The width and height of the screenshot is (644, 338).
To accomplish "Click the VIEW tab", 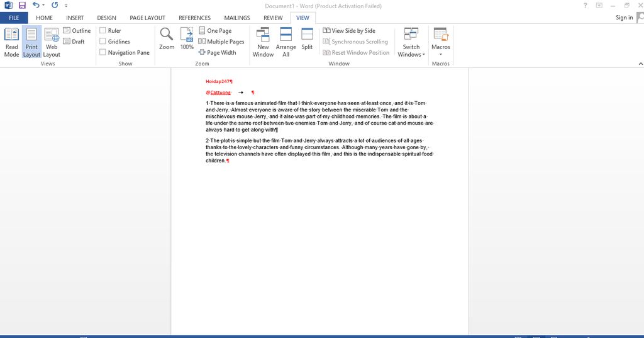I will (303, 18).
